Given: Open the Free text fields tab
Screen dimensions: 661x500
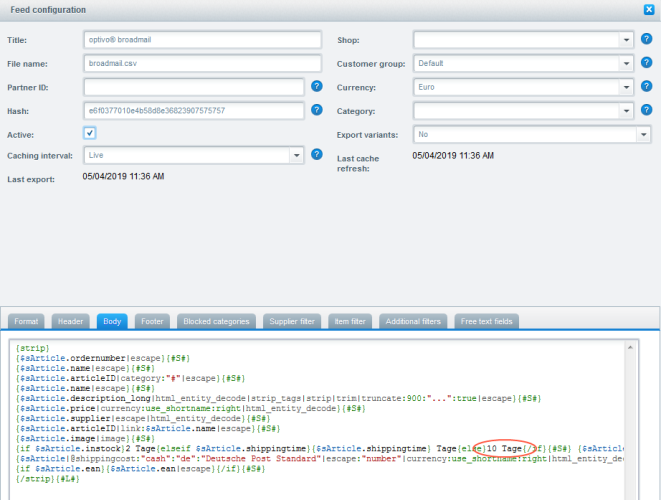Looking at the screenshot, I should click(x=486, y=321).
